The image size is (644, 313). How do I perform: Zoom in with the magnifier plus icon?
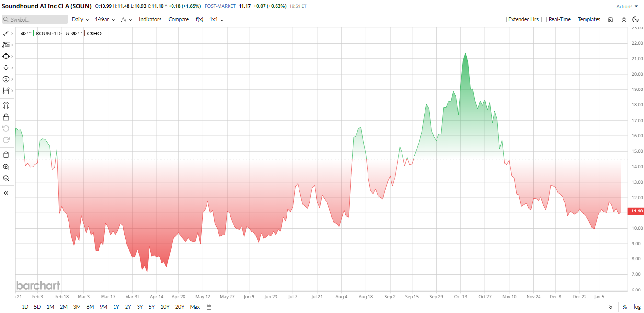[x=6, y=167]
